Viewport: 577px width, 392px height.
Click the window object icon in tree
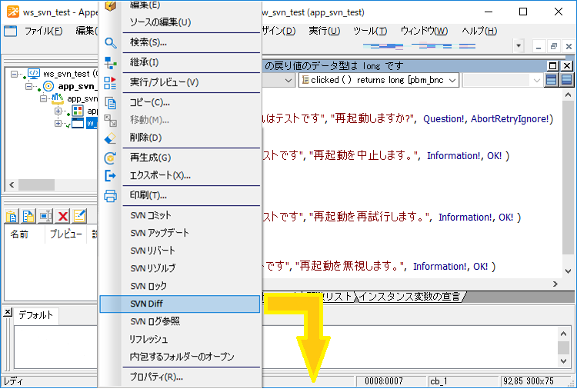click(x=78, y=123)
